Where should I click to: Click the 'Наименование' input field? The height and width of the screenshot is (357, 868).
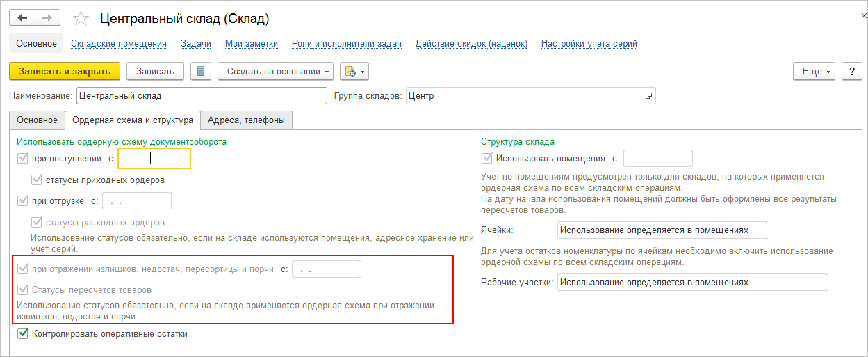[x=201, y=96]
